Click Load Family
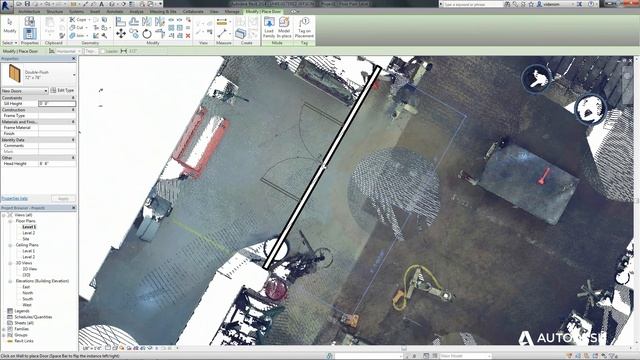The width and height of the screenshot is (640, 360). (x=269, y=28)
